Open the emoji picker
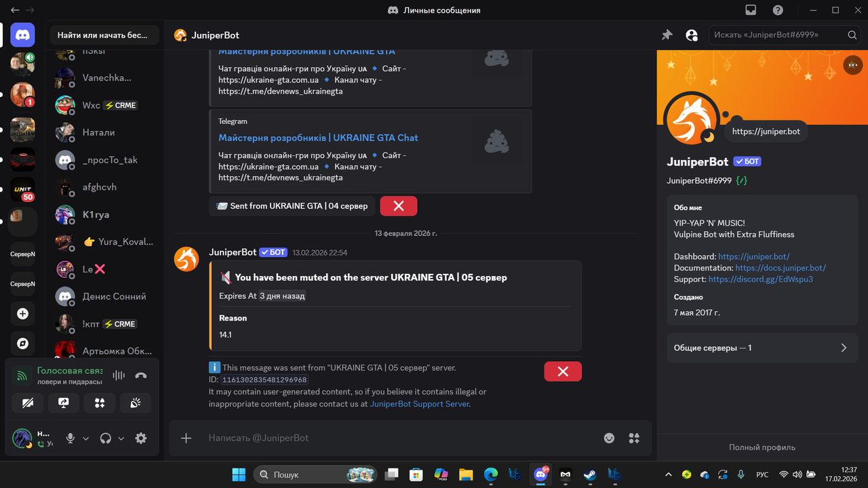 pyautogui.click(x=609, y=438)
